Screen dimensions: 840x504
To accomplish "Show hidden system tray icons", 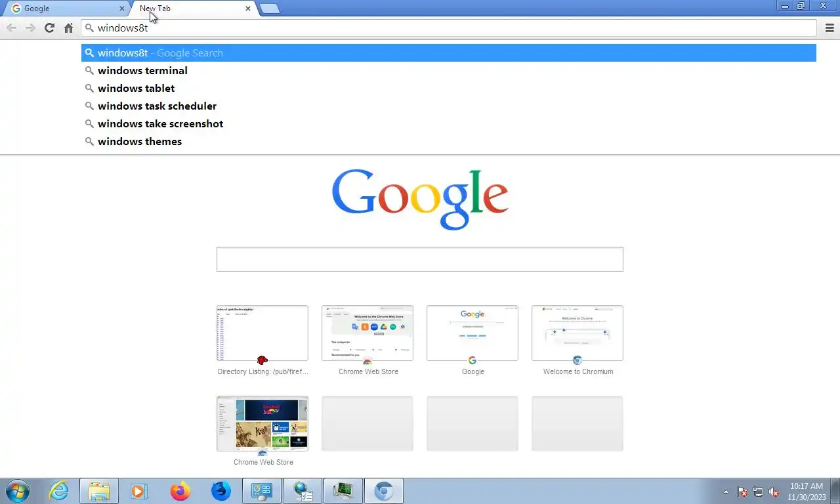I will (x=726, y=492).
